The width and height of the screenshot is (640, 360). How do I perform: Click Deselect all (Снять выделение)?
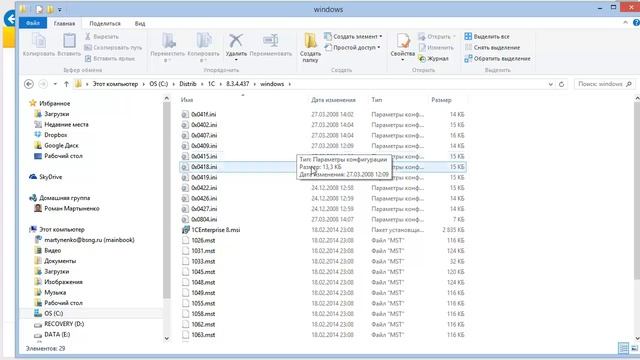pos(492,47)
